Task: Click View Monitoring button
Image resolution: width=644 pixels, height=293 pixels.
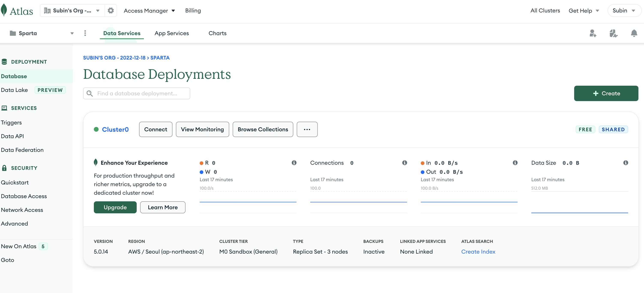Action: tap(202, 129)
